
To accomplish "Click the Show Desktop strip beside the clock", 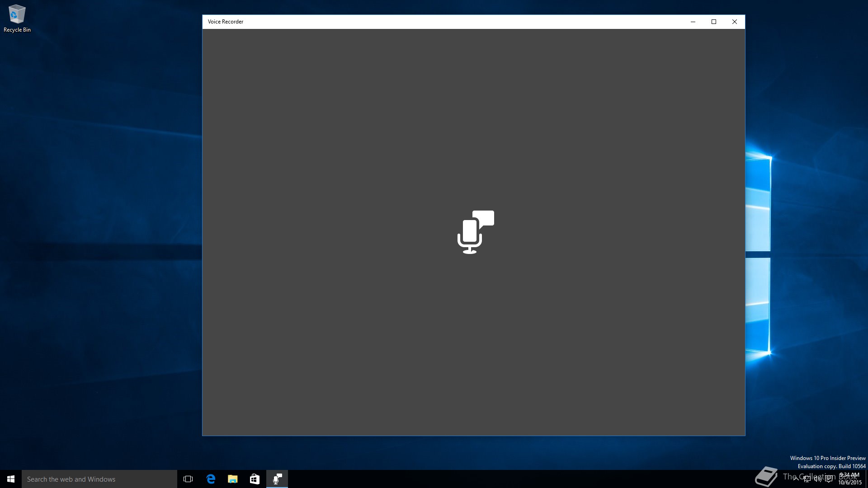I will click(866, 479).
